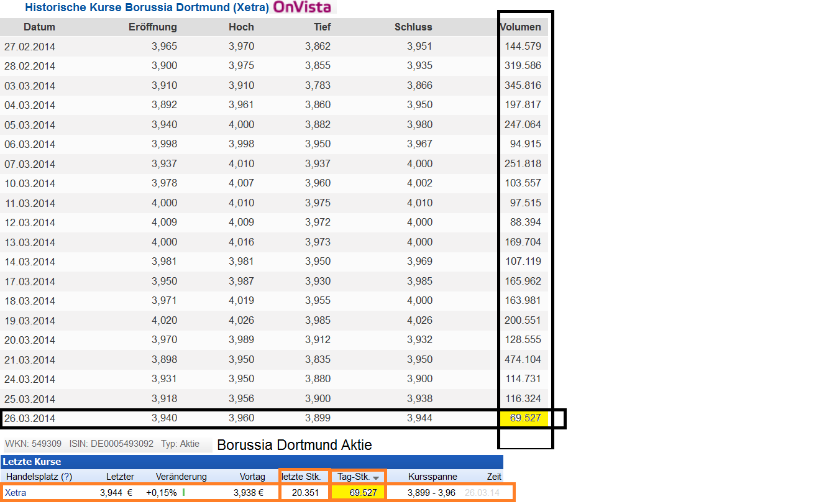The image size is (819, 504).
Task: Click the green change indicator next to +0,15%
Action: [184, 493]
